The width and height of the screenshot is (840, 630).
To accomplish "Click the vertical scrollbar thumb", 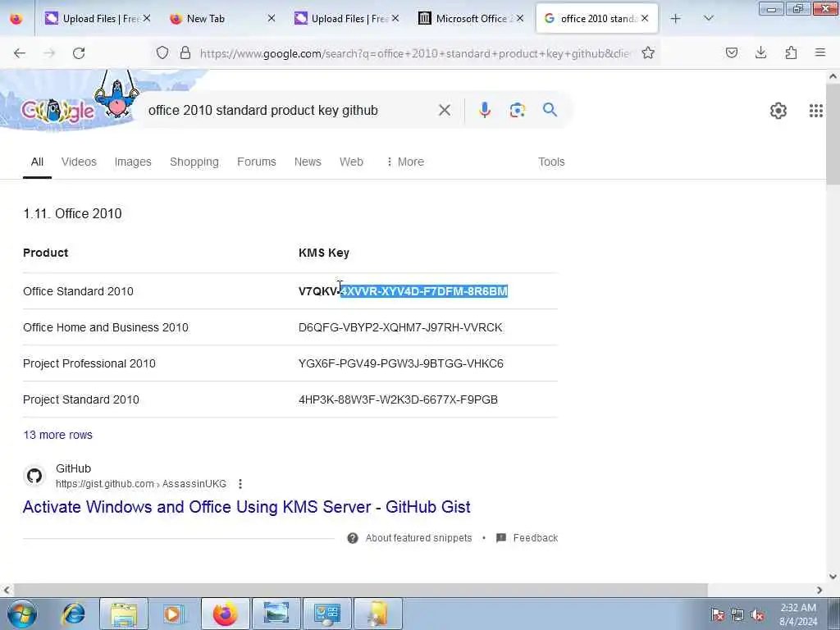I will (833, 134).
